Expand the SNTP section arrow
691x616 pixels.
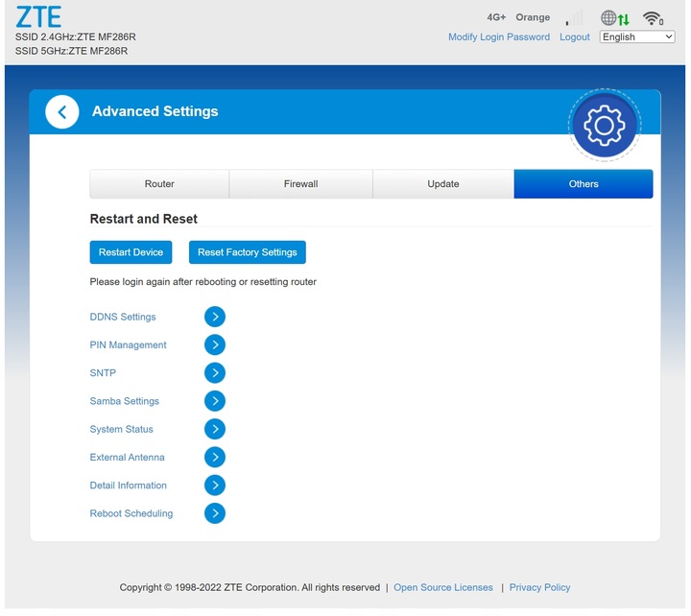[x=215, y=373]
